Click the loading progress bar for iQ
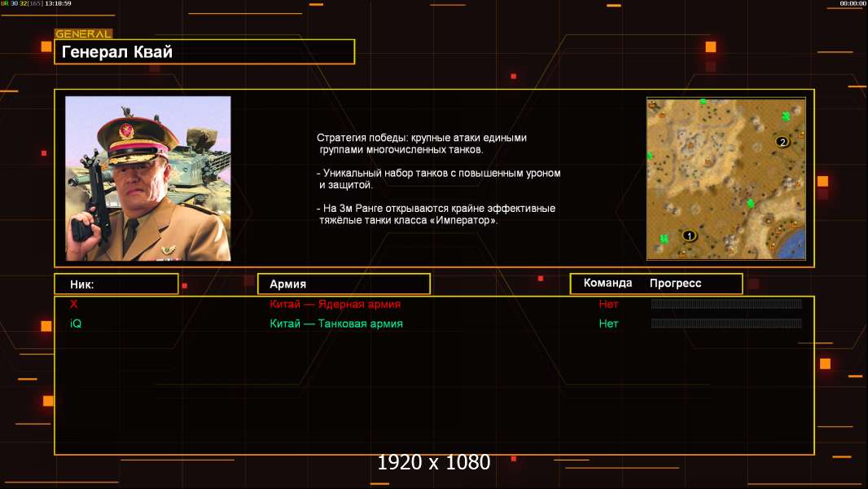868x489 pixels. pyautogui.click(x=726, y=323)
